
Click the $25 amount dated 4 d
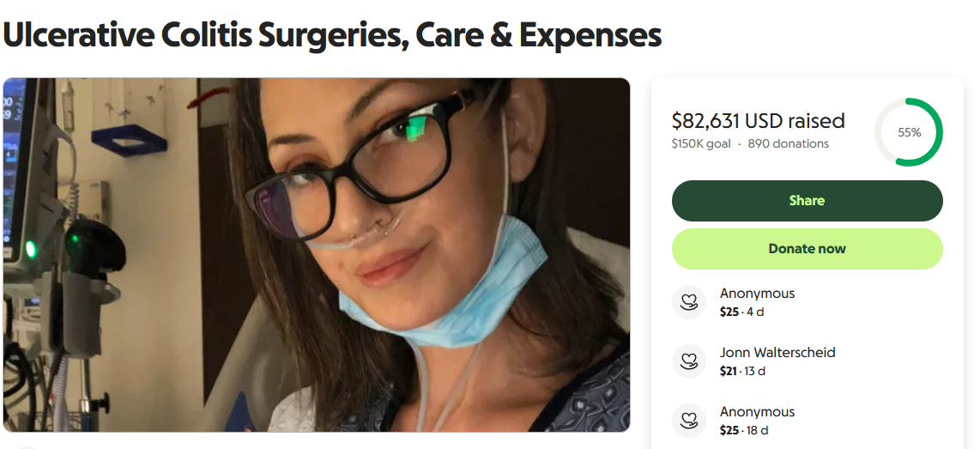[x=729, y=312]
